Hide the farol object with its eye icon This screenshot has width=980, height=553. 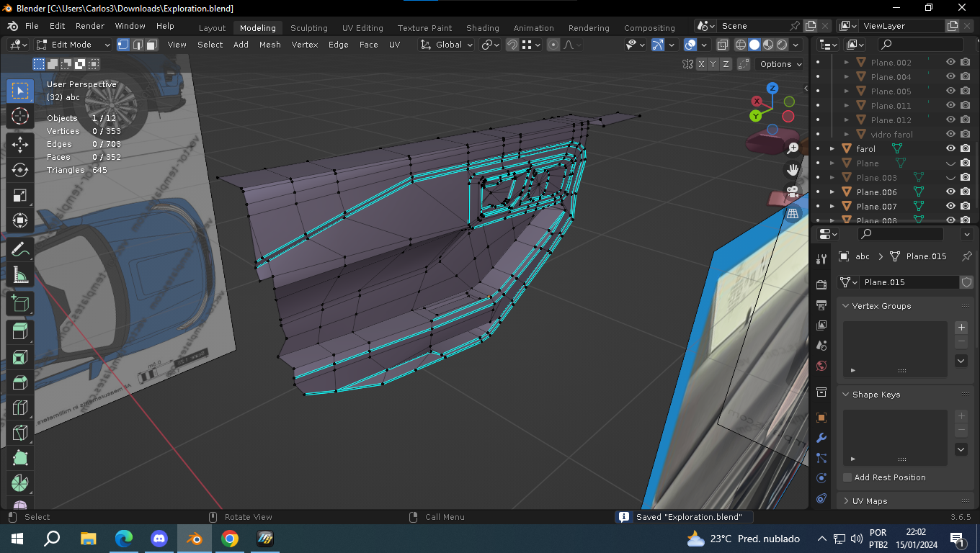pos(950,148)
